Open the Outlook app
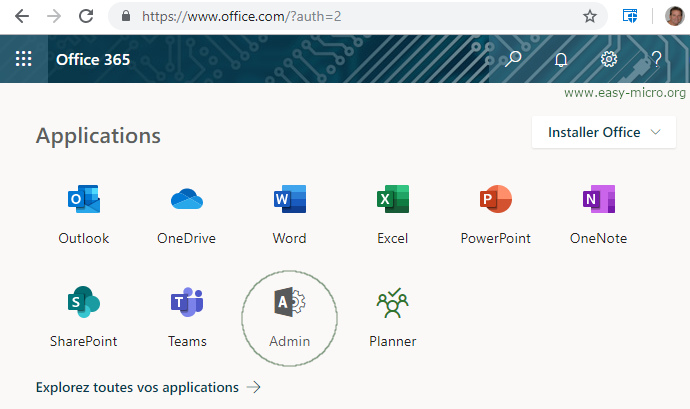This screenshot has height=409, width=690. pyautogui.click(x=84, y=214)
